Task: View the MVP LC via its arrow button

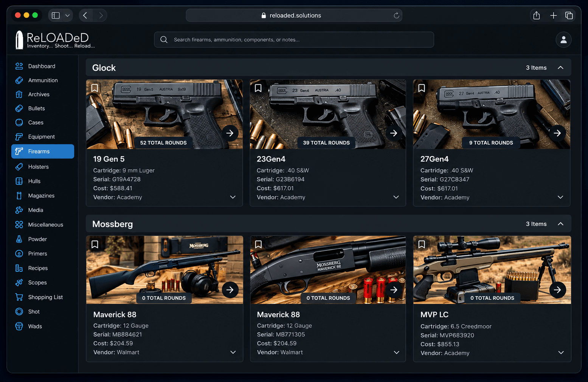Action: pos(557,290)
